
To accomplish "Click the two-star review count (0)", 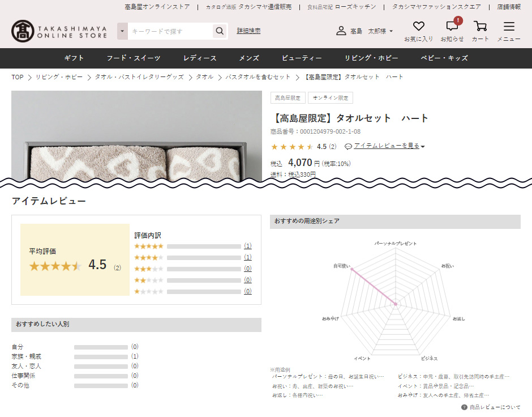I will tap(248, 280).
